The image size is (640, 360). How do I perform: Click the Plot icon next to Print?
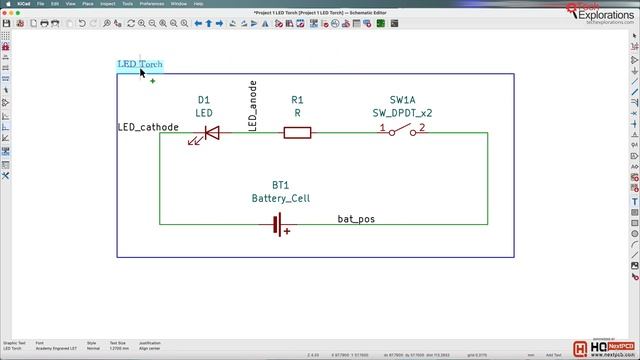click(55, 24)
